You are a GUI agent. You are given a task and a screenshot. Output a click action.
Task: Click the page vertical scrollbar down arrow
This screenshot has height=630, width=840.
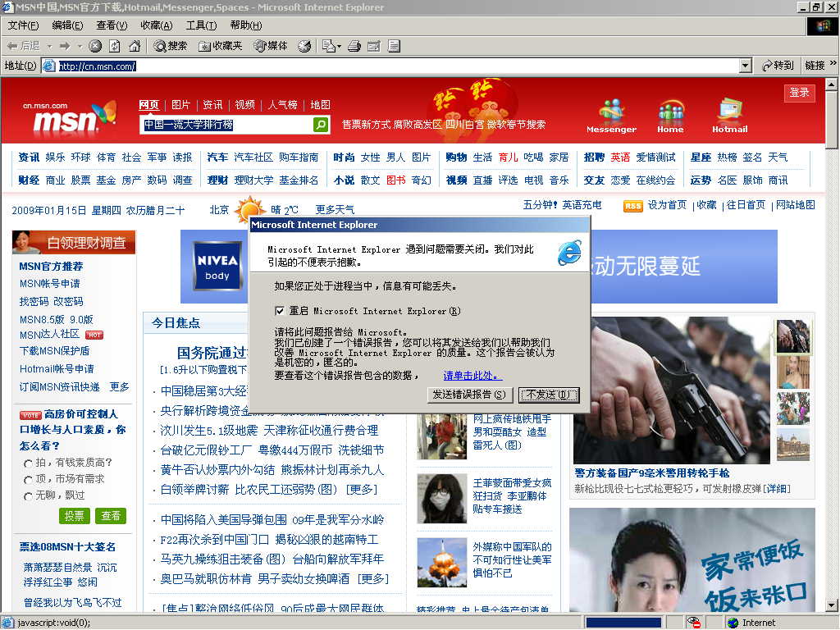(x=831, y=606)
